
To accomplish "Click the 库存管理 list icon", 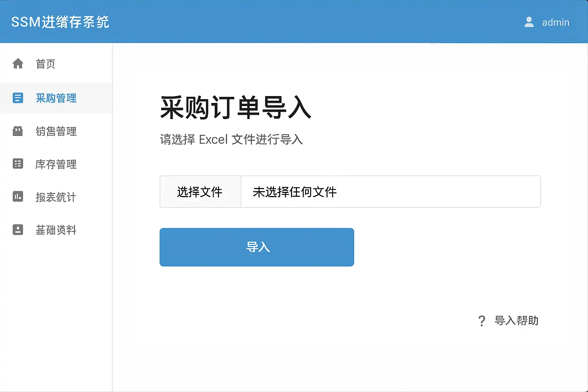I will pyautogui.click(x=18, y=164).
